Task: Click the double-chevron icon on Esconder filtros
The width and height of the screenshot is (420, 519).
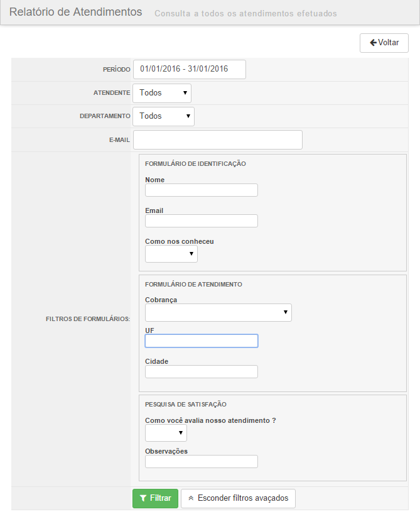Action: coord(191,498)
